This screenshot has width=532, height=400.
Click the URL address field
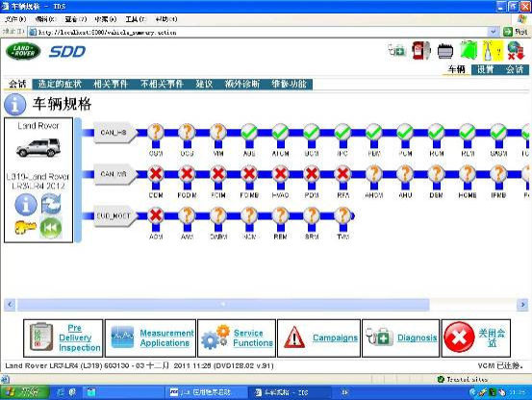[x=259, y=32]
